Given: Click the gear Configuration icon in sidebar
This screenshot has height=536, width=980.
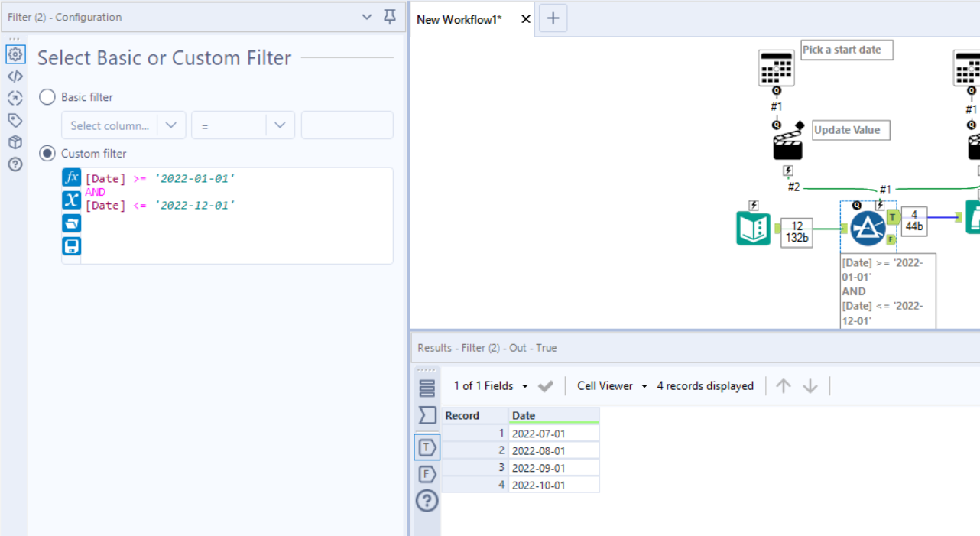Looking at the screenshot, I should coord(15,54).
